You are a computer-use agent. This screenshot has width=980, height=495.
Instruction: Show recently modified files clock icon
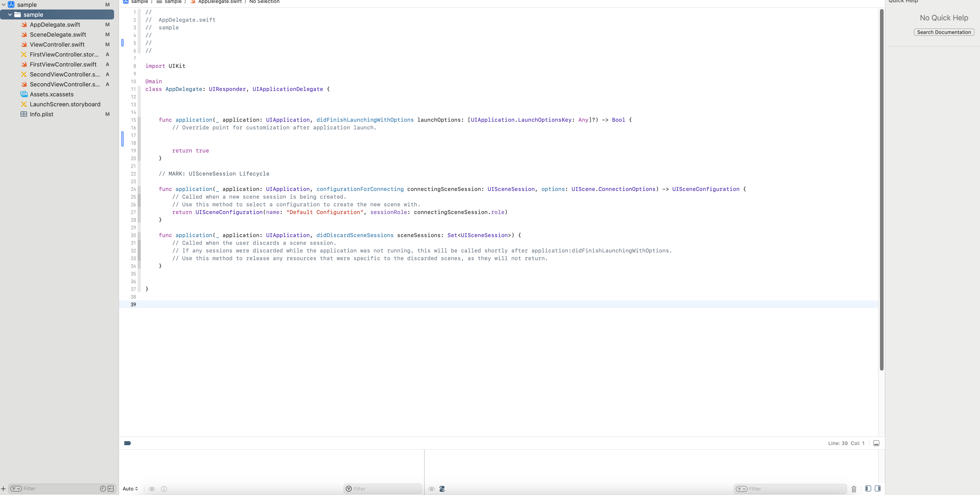(103, 488)
